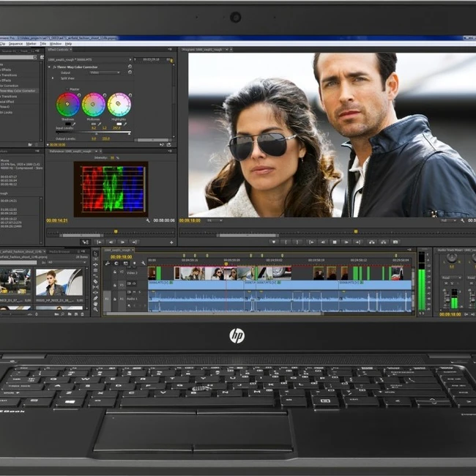Click the plus button editor in Reference monitor
Image resolution: width=476 pixels, height=476 pixels.
coord(171,242)
